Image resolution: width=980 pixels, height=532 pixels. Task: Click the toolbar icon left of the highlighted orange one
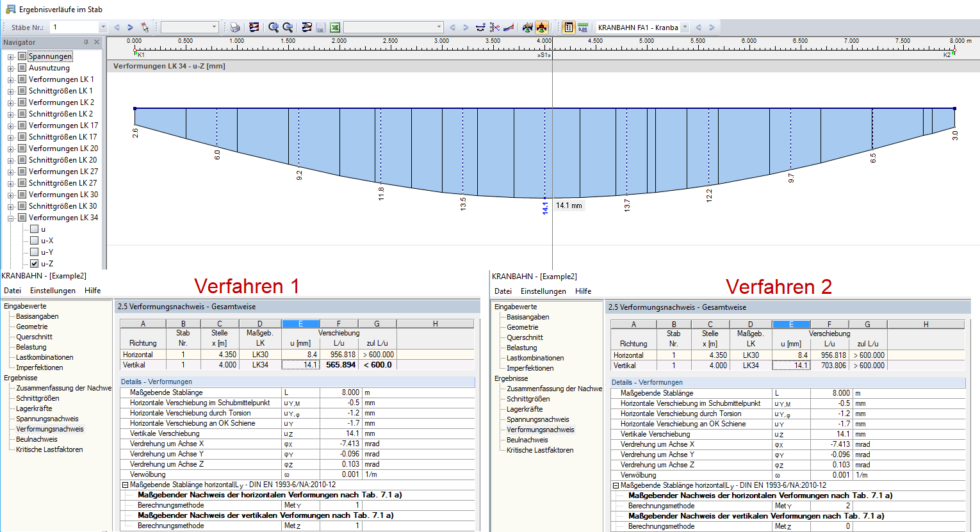click(528, 28)
